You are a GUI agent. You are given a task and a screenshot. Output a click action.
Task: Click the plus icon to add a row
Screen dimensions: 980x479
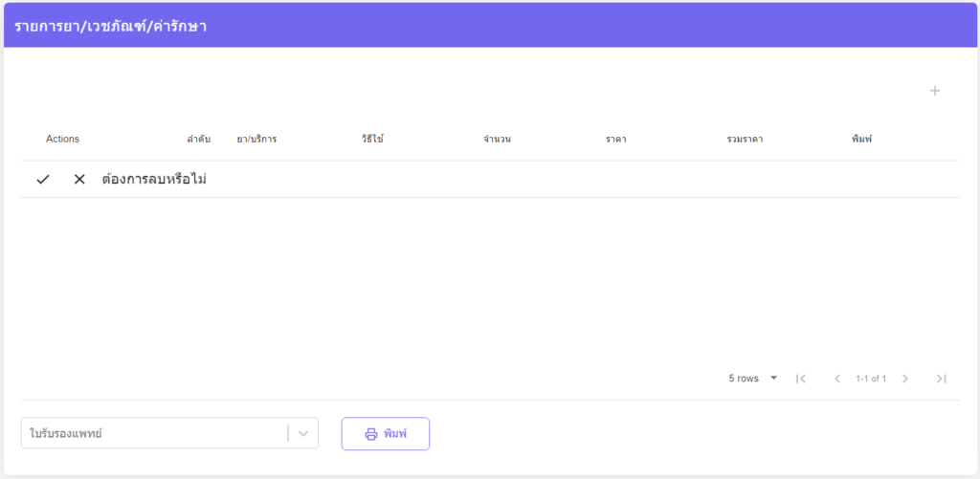(x=935, y=91)
